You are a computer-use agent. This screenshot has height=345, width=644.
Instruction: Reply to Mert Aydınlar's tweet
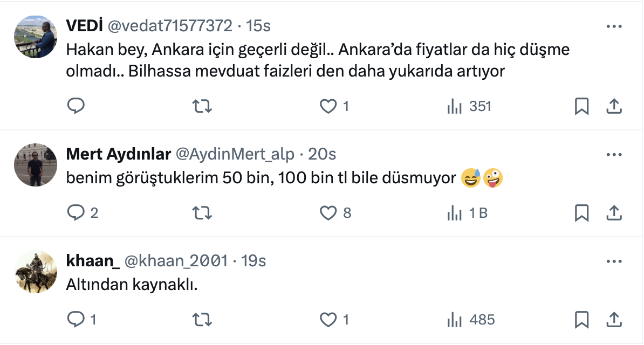pyautogui.click(x=76, y=213)
